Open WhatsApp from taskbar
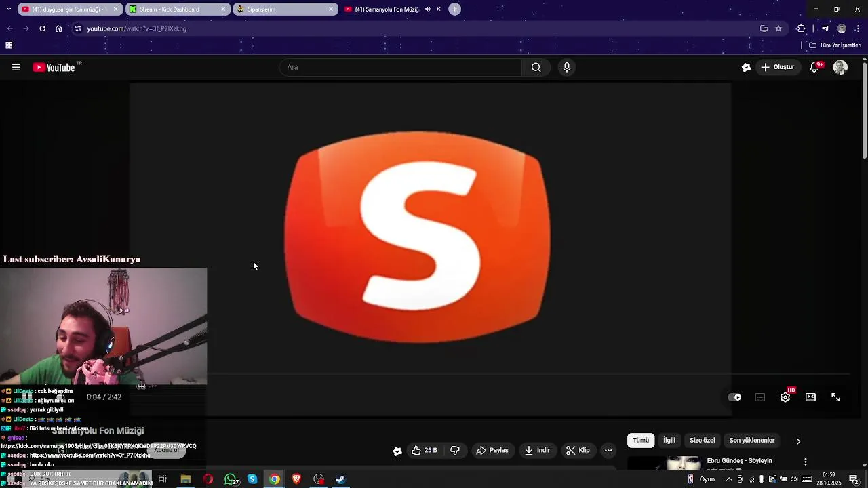The image size is (868, 488). click(231, 479)
